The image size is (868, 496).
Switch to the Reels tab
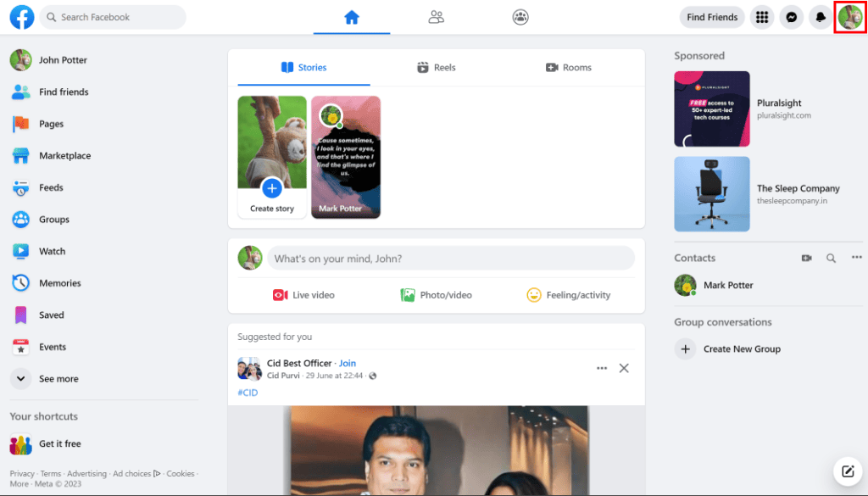(437, 68)
